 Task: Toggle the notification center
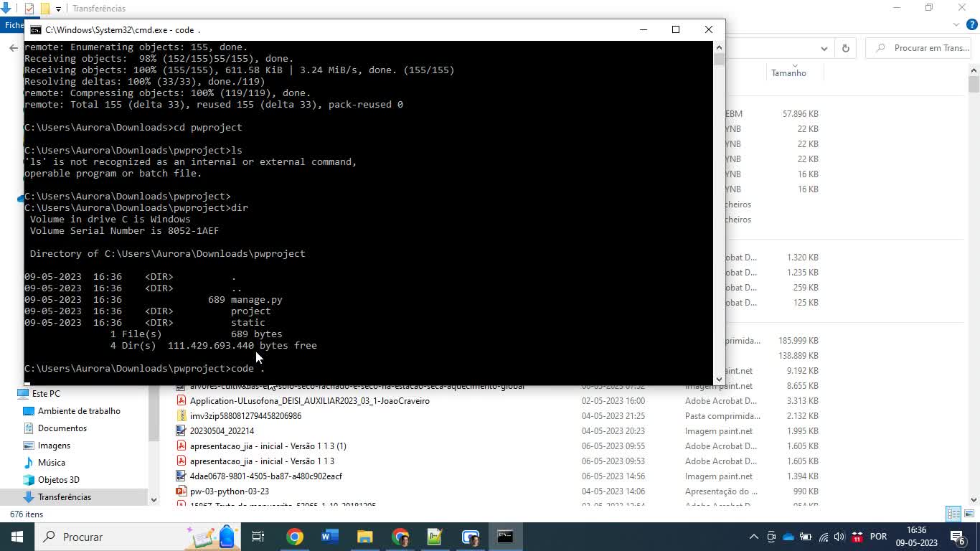pos(957,537)
